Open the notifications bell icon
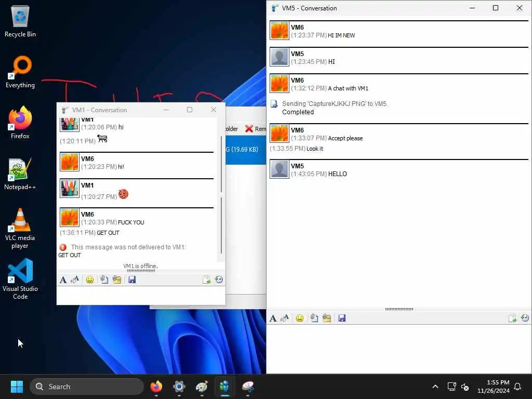Screen dimensions: 532x399 517,387
